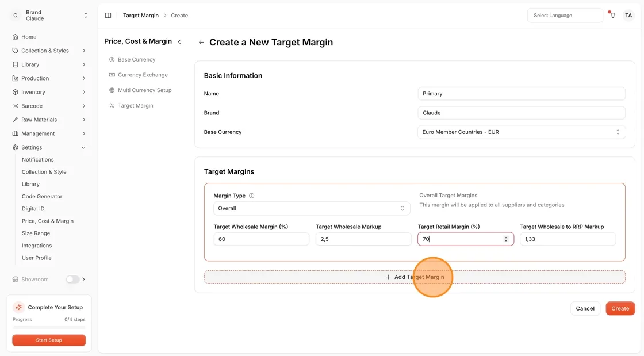Click the Base Currency coin icon
644x356 pixels.
click(112, 60)
